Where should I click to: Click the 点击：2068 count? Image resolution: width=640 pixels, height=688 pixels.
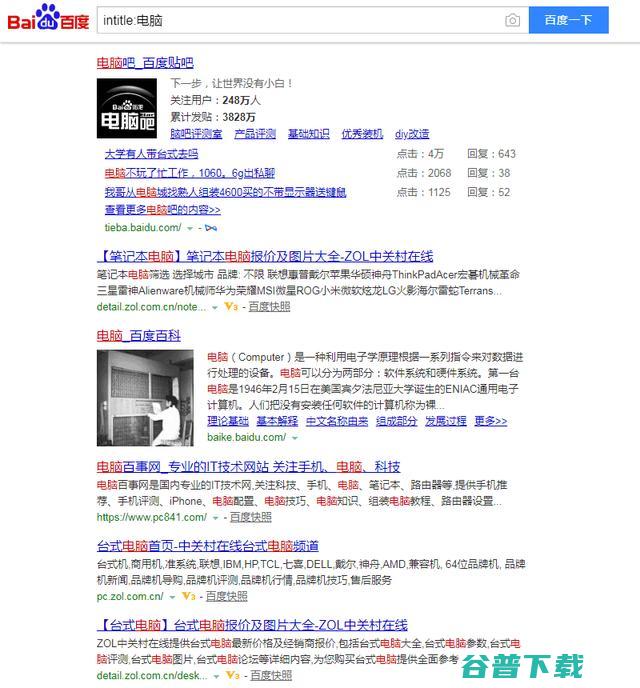click(424, 173)
